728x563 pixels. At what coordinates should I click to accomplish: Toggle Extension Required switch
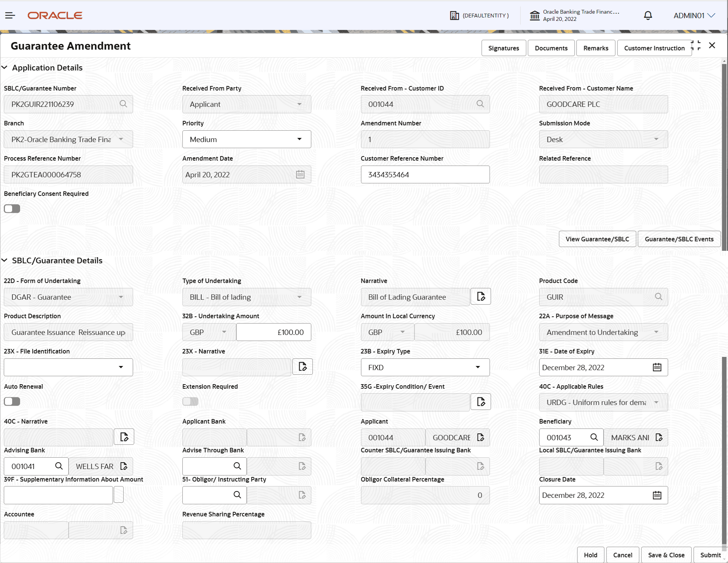[190, 402]
